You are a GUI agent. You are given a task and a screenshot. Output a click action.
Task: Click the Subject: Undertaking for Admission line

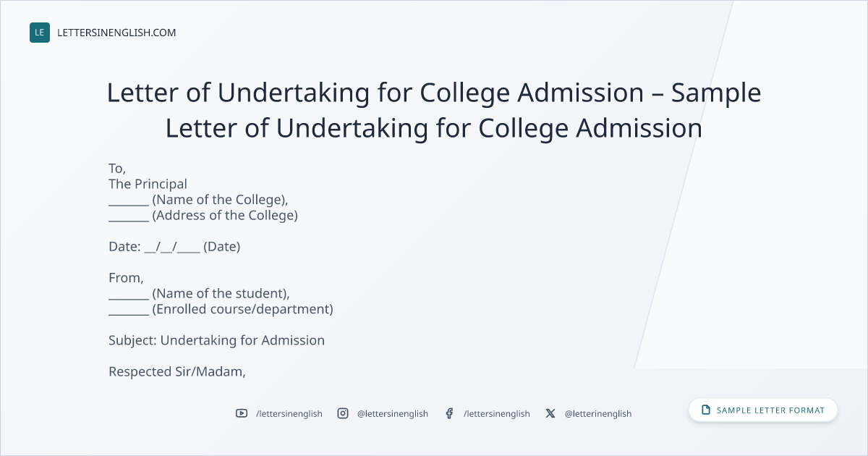point(217,340)
